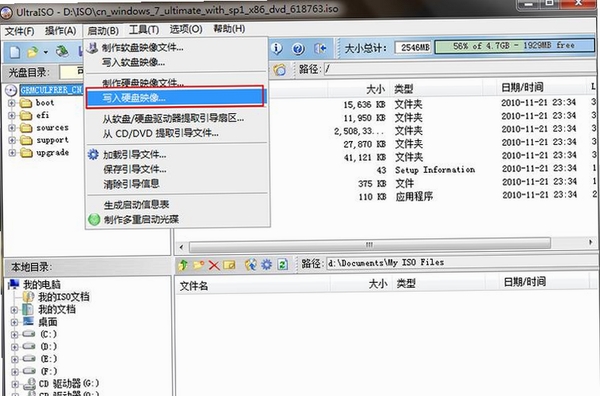Open the 文件(F) menu
The image size is (600, 396).
[x=20, y=31]
